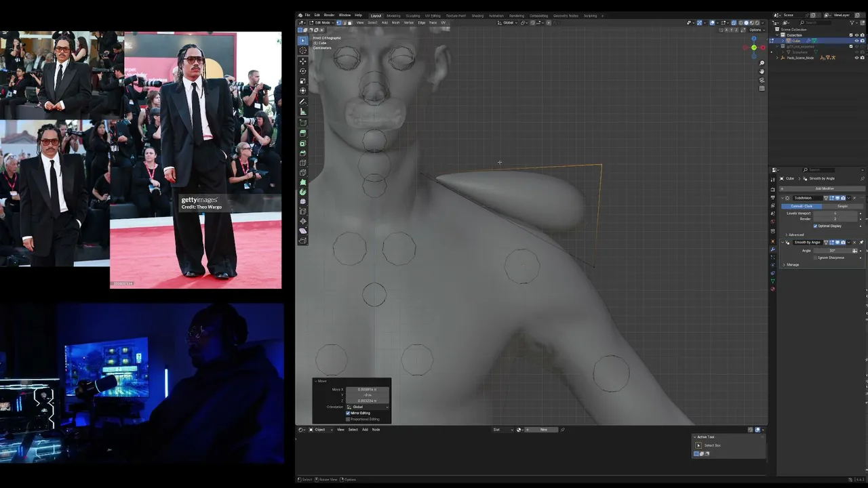Activate the Rotate tool
The height and width of the screenshot is (488, 868).
pyautogui.click(x=303, y=71)
